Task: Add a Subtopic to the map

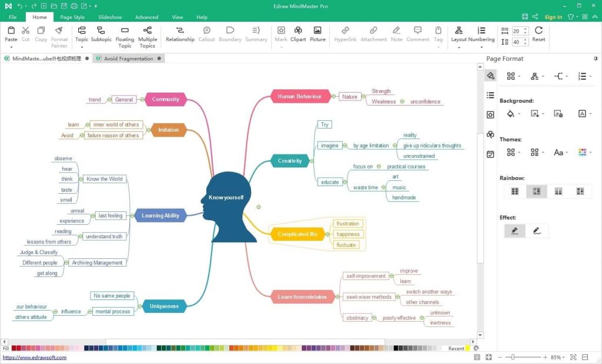Action: tap(101, 33)
